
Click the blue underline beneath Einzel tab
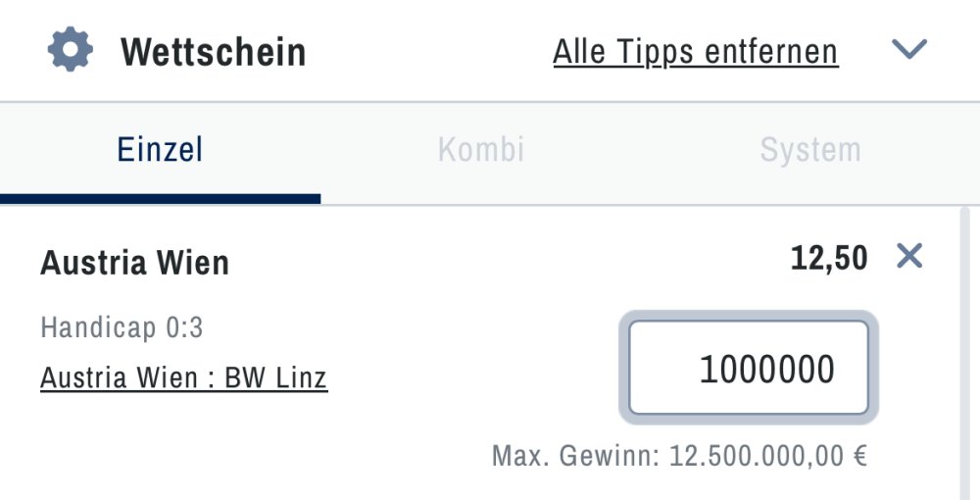click(x=160, y=198)
